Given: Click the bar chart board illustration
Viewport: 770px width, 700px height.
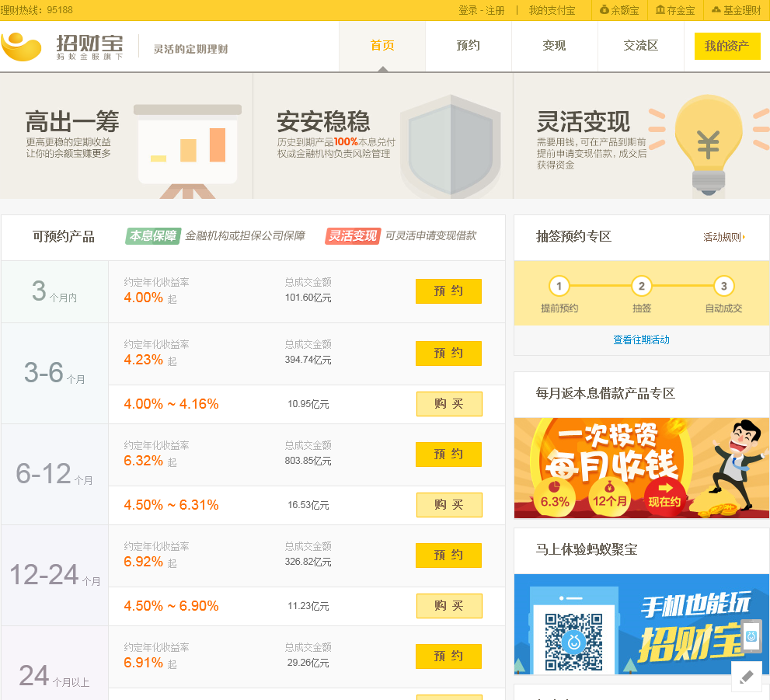Looking at the screenshot, I should (x=187, y=150).
